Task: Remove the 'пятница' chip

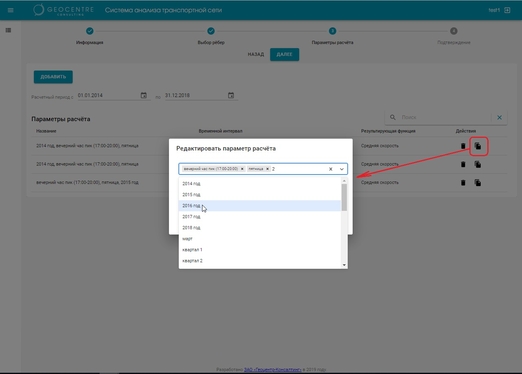Action: pos(267,169)
